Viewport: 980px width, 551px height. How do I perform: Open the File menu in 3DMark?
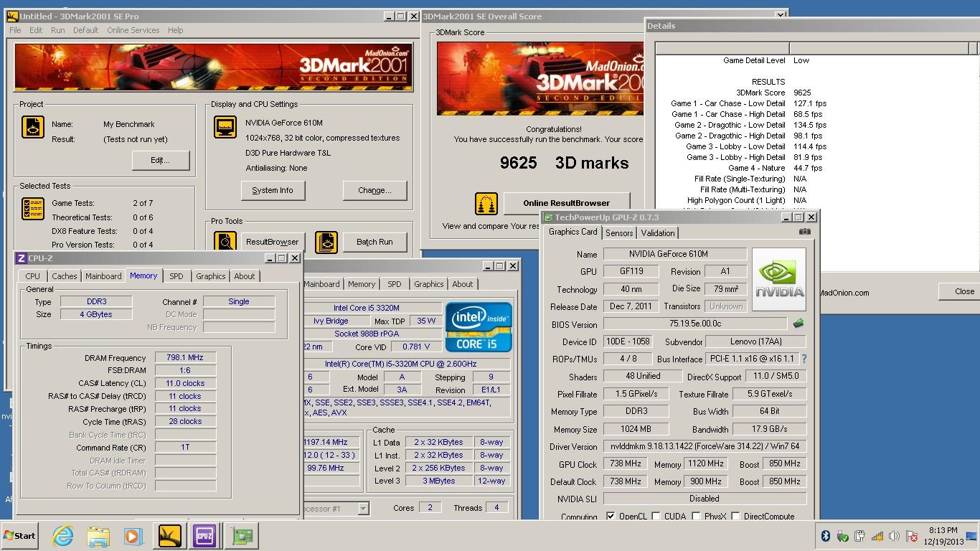point(15,30)
